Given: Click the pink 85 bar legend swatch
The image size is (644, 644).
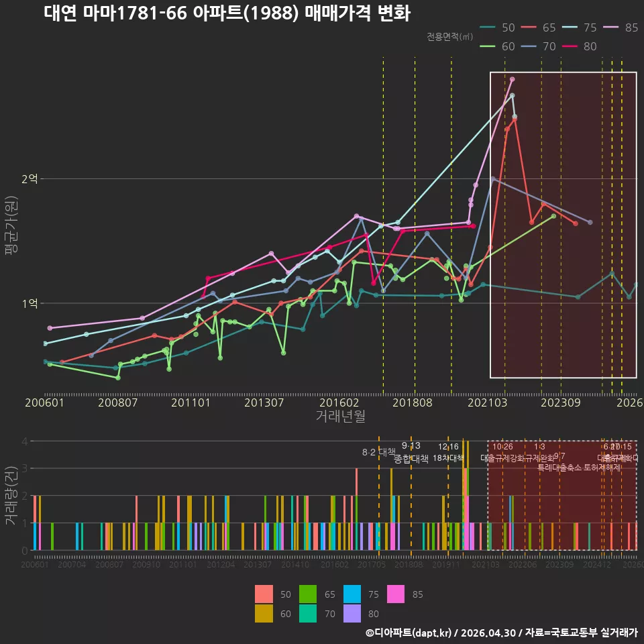Looking at the screenshot, I should [396, 594].
